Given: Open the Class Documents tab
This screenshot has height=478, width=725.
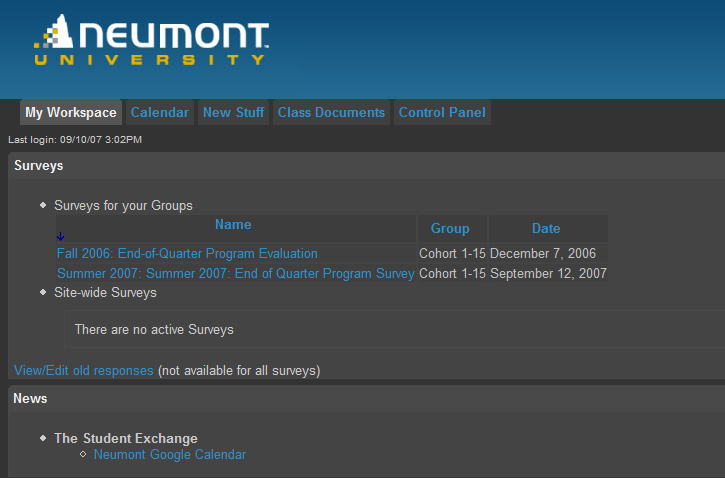Looking at the screenshot, I should click(x=331, y=113).
